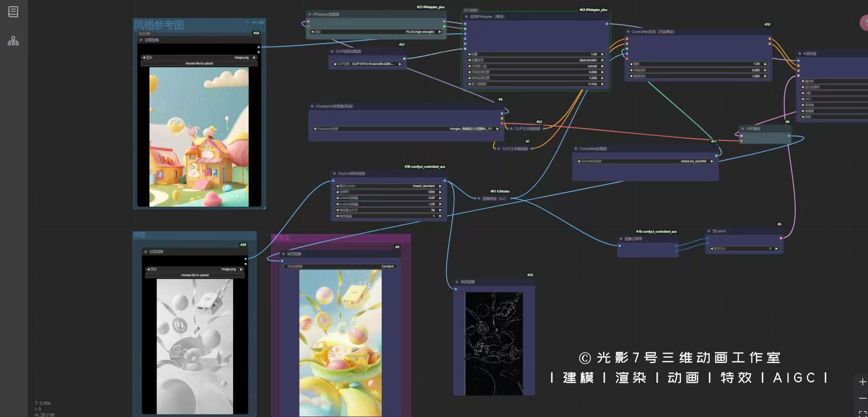Click choose file to upload in 风格参考图 node
Screen dimensions: 868x417
point(199,64)
